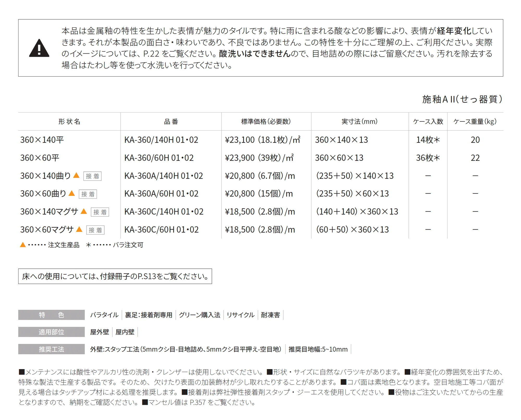Click the ケース重量(kg) column header
The height and width of the screenshot is (420, 521).
475,121
